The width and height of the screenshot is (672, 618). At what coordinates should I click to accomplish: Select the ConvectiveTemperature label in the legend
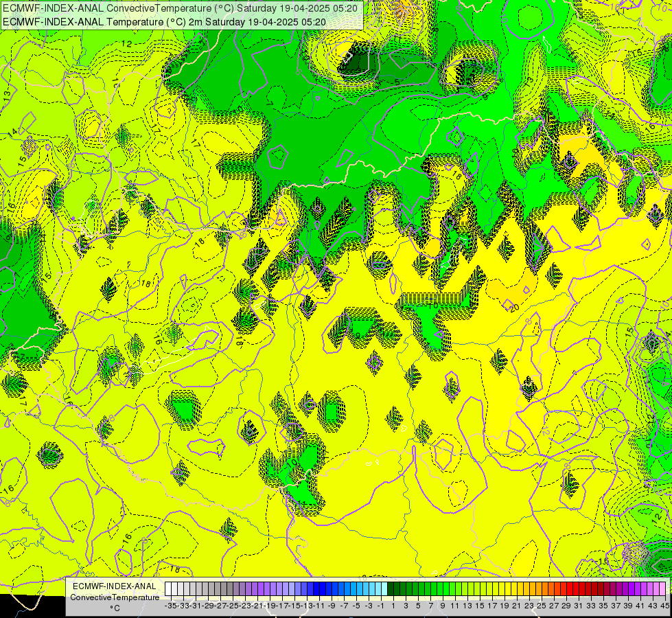click(x=115, y=597)
